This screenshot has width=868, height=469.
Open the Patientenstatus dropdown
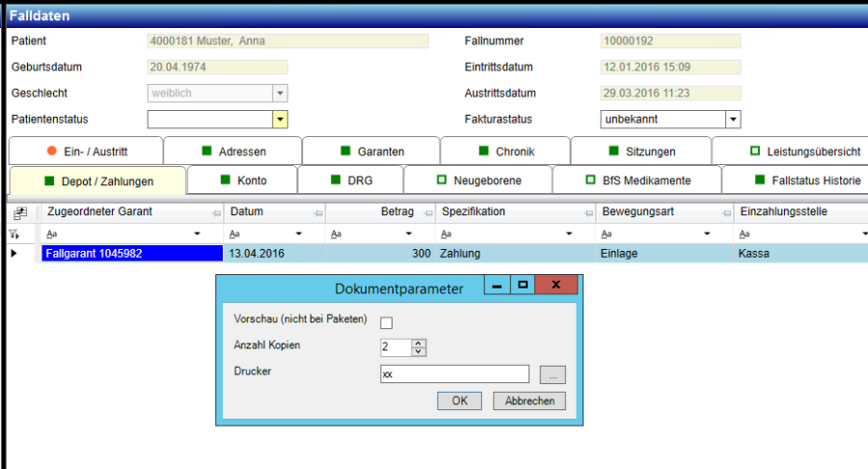click(x=280, y=119)
